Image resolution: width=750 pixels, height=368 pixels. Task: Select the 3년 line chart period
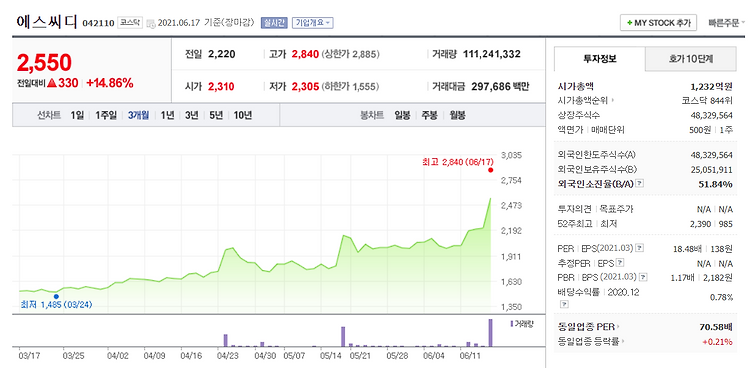point(191,115)
